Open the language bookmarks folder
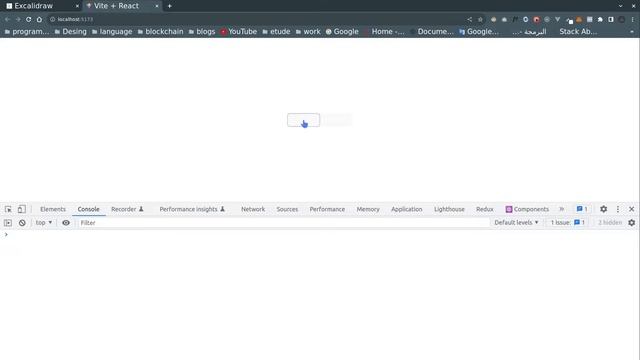 (112, 31)
